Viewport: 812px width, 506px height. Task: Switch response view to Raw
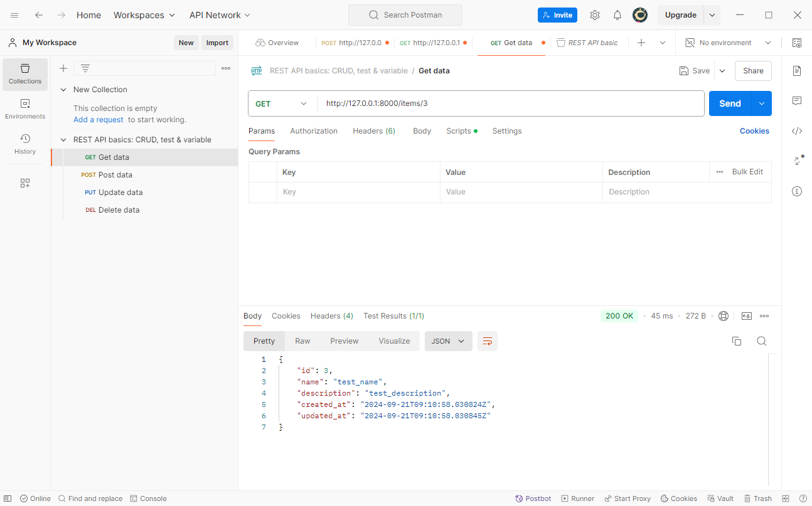pos(302,341)
